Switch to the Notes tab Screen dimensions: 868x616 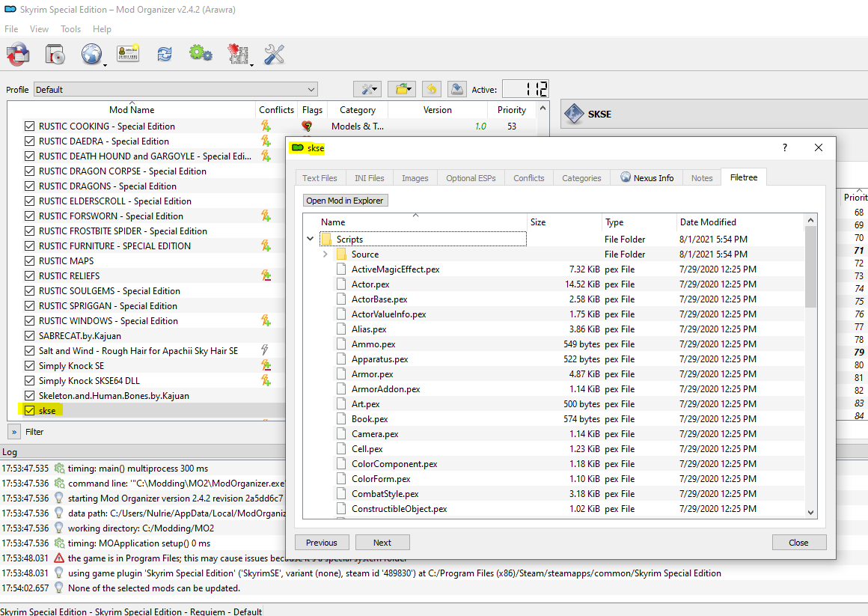coord(702,178)
